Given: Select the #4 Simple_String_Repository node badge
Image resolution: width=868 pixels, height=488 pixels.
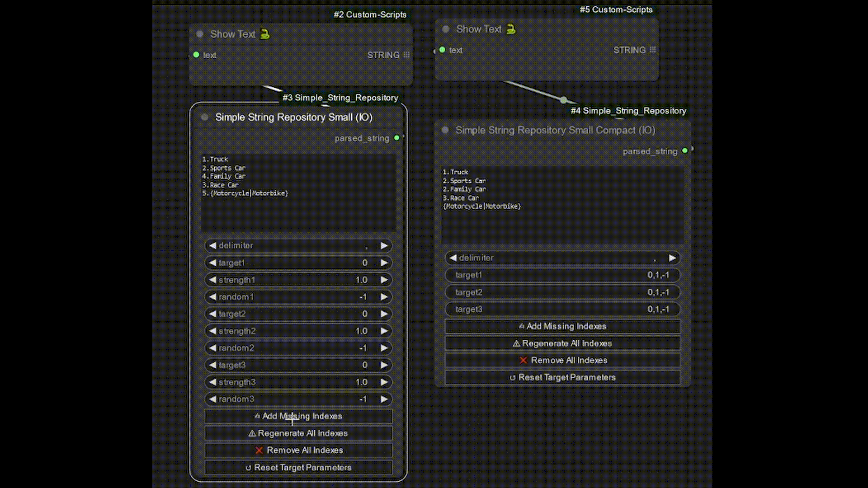Looking at the screenshot, I should click(x=628, y=111).
